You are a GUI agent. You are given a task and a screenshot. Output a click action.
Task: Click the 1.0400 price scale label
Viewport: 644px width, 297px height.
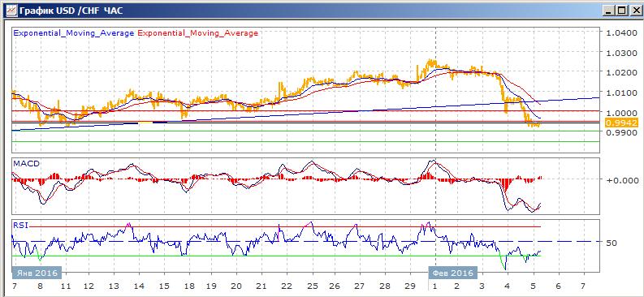pyautogui.click(x=621, y=32)
